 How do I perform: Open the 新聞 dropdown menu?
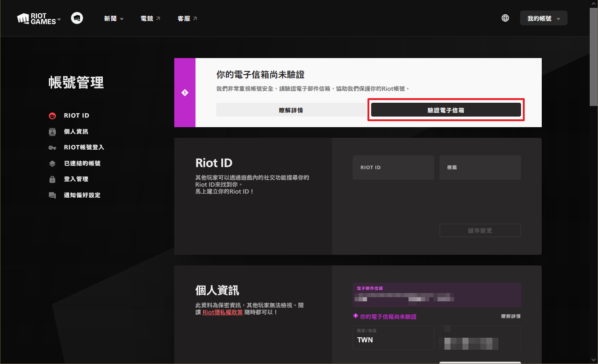click(114, 18)
